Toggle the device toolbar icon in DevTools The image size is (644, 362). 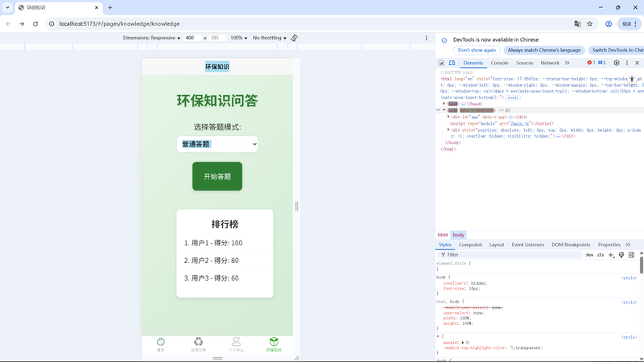tap(452, 63)
